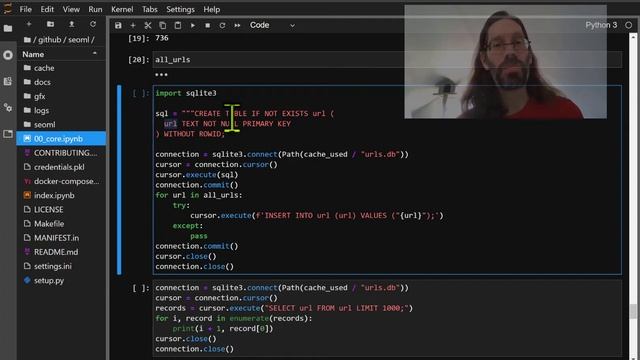Open the seoml folder in file list
Image resolution: width=640 pixels, height=360 pixels.
pyautogui.click(x=61, y=124)
